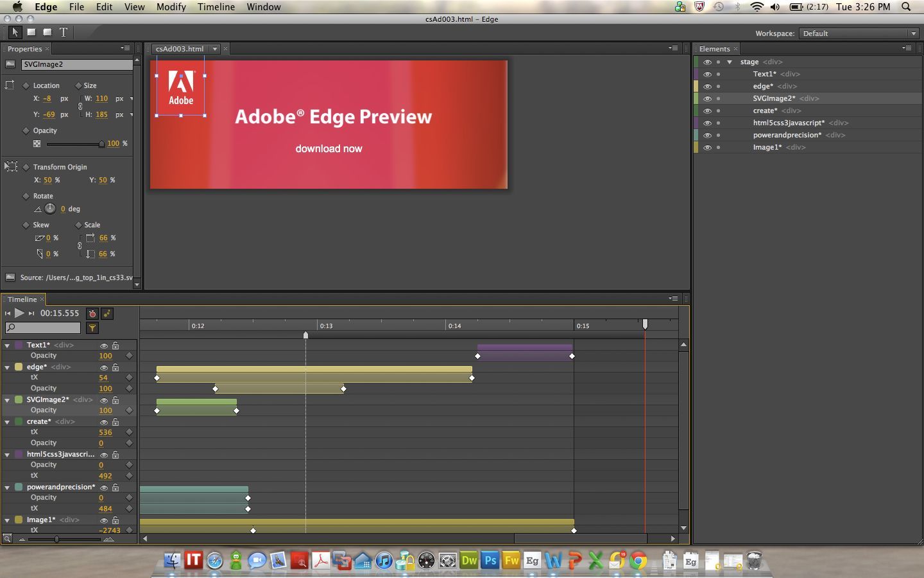Select the Rounded Rectangle tool
Screen dimensions: 924x578
(x=47, y=32)
